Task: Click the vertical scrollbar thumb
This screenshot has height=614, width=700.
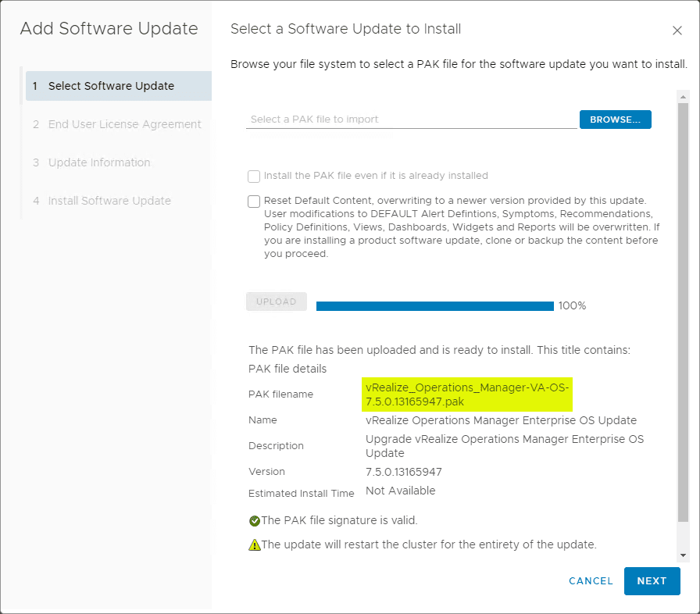Action: [683, 312]
